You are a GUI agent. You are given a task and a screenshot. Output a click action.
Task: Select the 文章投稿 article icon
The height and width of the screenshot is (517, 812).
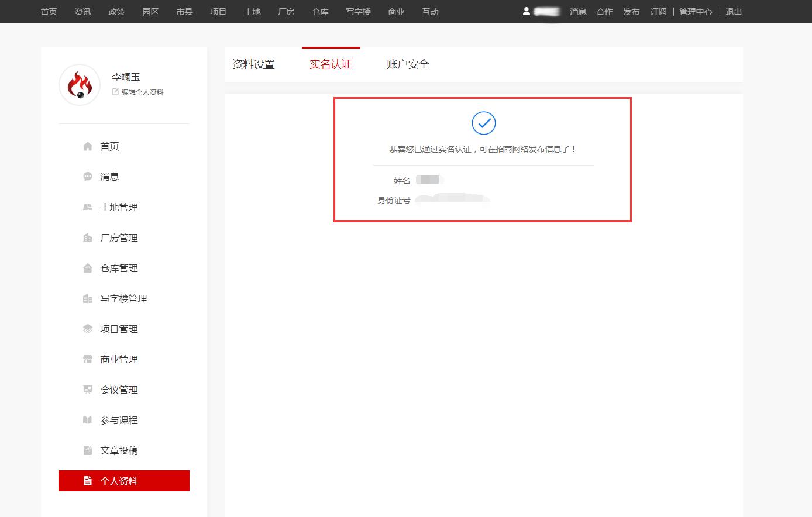88,450
